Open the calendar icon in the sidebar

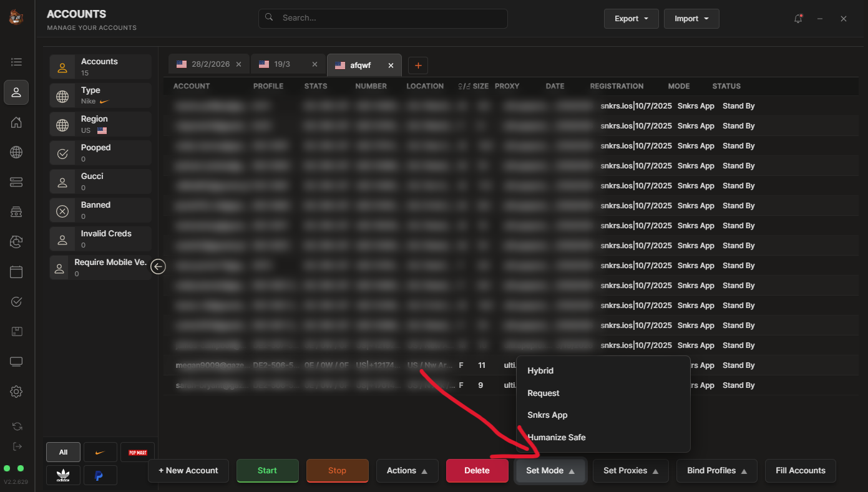[x=16, y=272]
